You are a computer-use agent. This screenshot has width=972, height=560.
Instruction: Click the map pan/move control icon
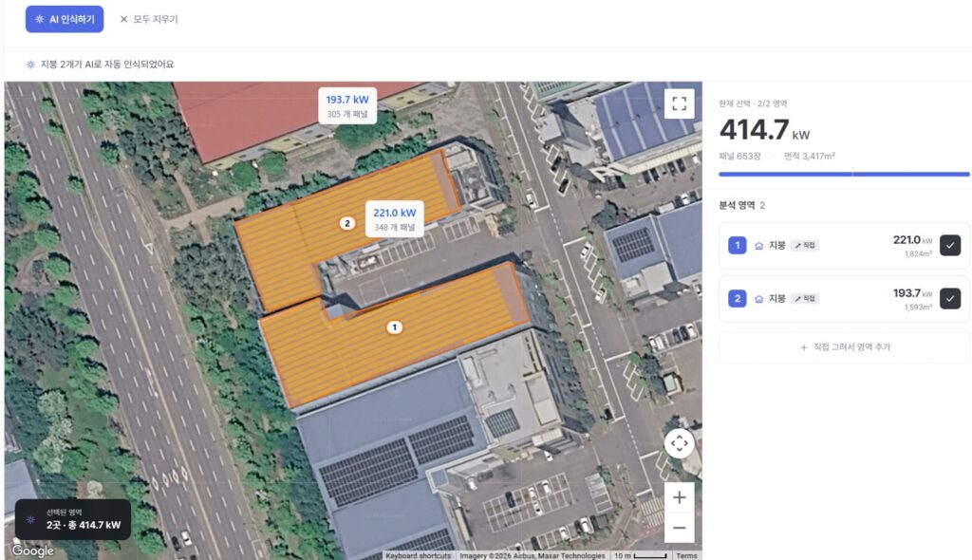click(680, 443)
